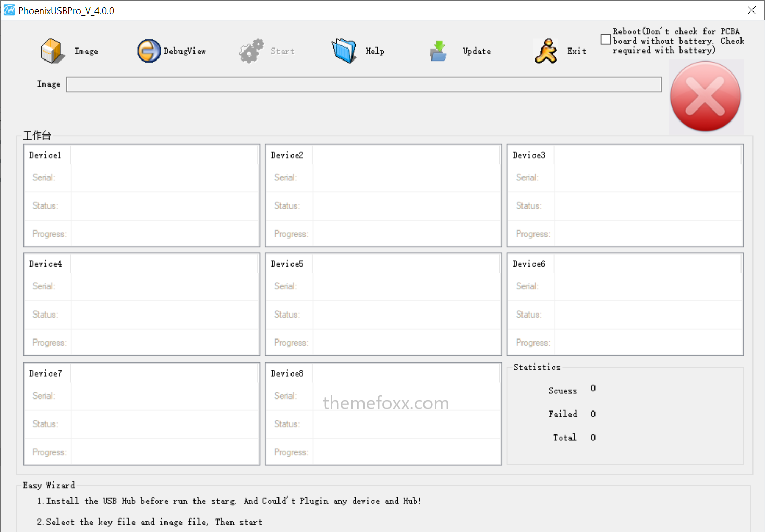The height and width of the screenshot is (532, 765).
Task: Open Help using the blue folder icon
Action: tap(344, 51)
